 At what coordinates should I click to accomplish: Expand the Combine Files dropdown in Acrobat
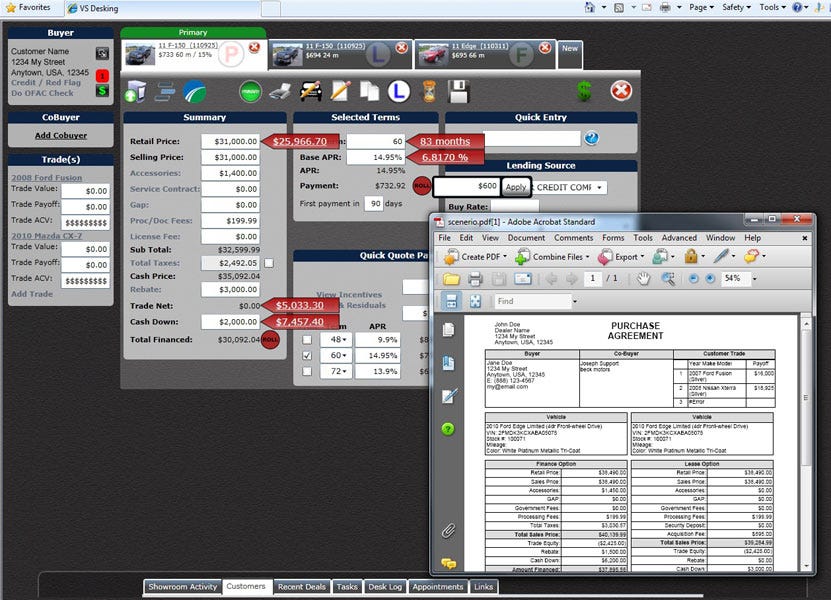(x=587, y=257)
